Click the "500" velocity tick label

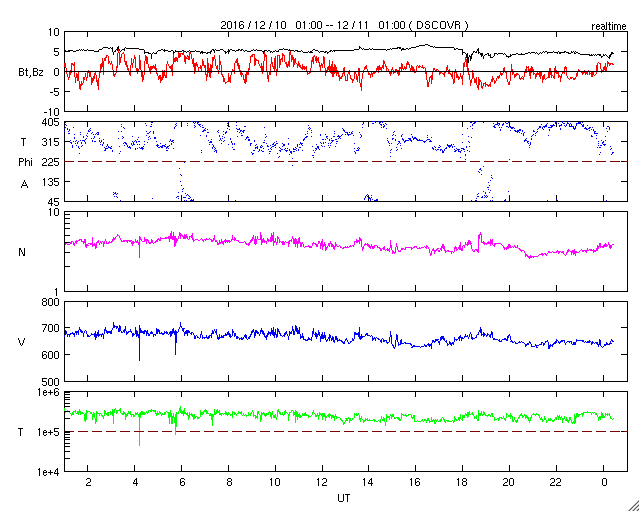point(52,382)
